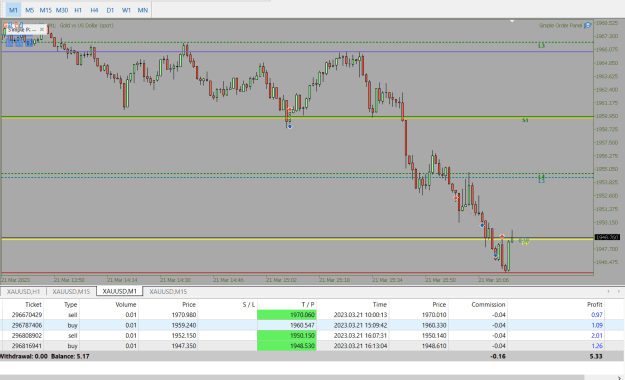Click the bottom scrollbar right arrow
The image size is (625, 380).
click(x=619, y=378)
